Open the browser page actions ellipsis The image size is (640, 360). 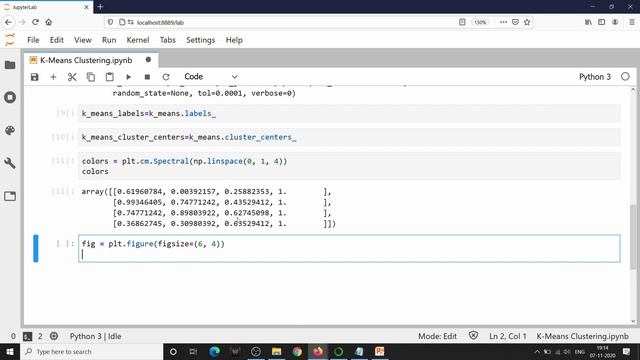503,22
